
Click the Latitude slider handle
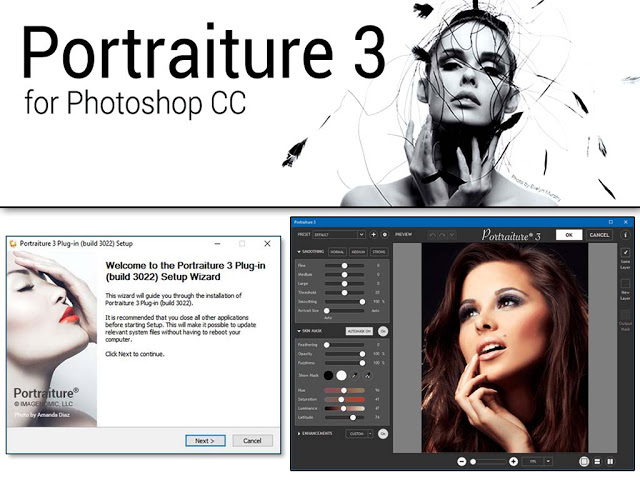pos(353,418)
